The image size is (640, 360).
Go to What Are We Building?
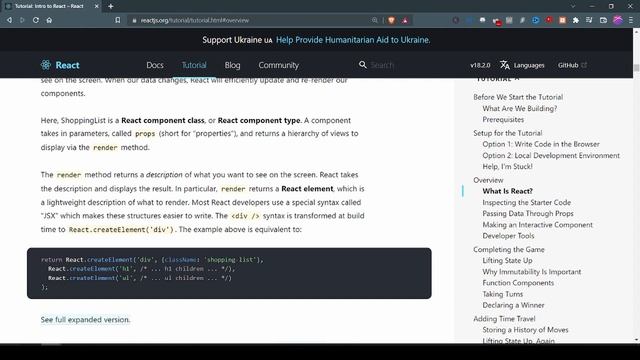pyautogui.click(x=520, y=109)
